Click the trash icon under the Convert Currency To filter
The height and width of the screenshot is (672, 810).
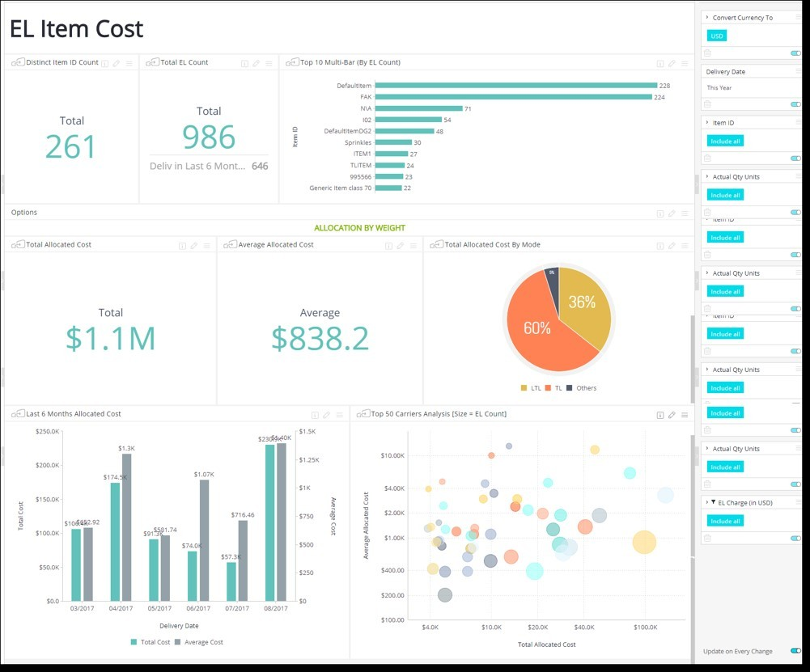click(x=707, y=53)
